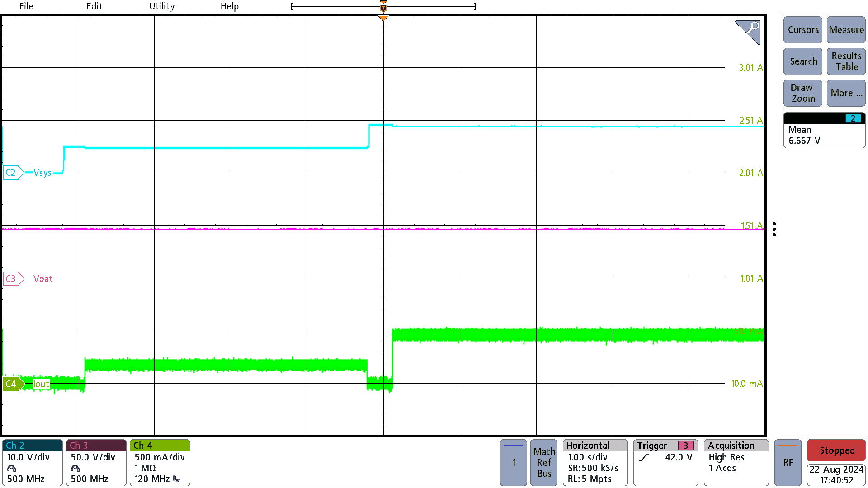Click the 2.51 A scale label
Screen dimensions: 868x488
click(x=751, y=121)
